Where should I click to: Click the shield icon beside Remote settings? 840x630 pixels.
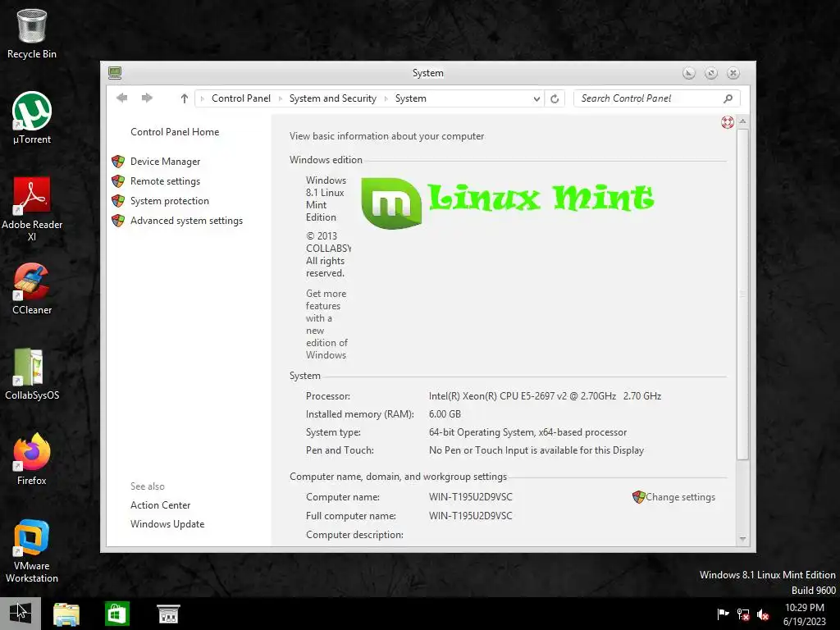pyautogui.click(x=118, y=181)
